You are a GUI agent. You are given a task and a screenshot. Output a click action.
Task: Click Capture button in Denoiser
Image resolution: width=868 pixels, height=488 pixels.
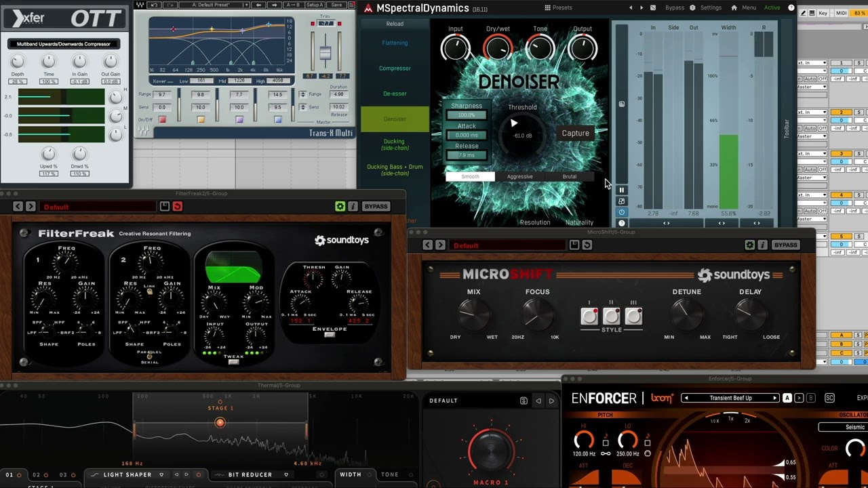[x=575, y=134]
